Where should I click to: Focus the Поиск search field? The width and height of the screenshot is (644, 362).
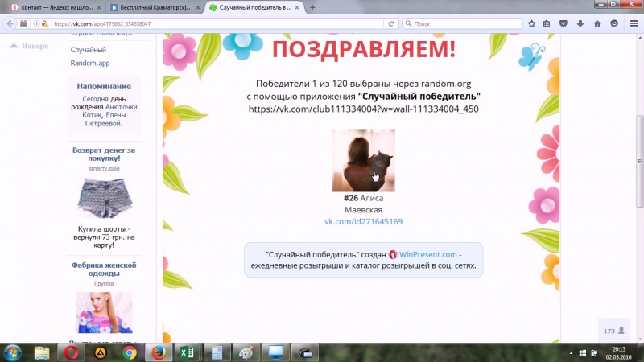[462, 24]
